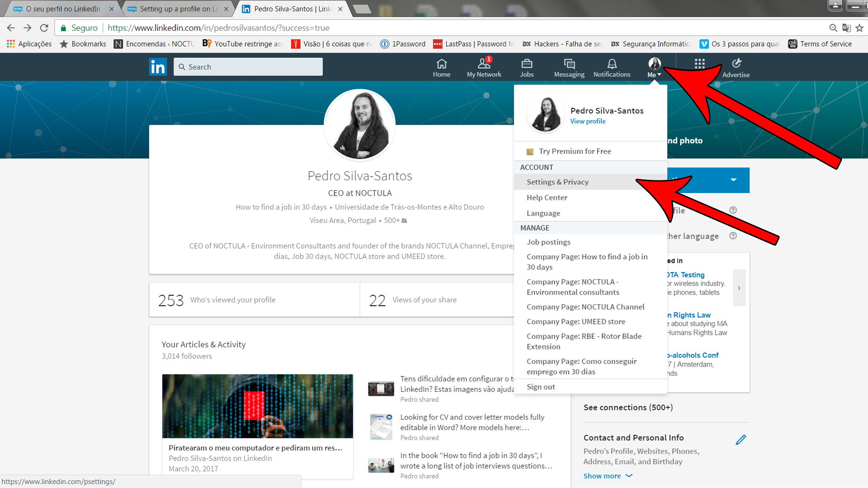Open Terms of Service bookmark

tap(820, 44)
